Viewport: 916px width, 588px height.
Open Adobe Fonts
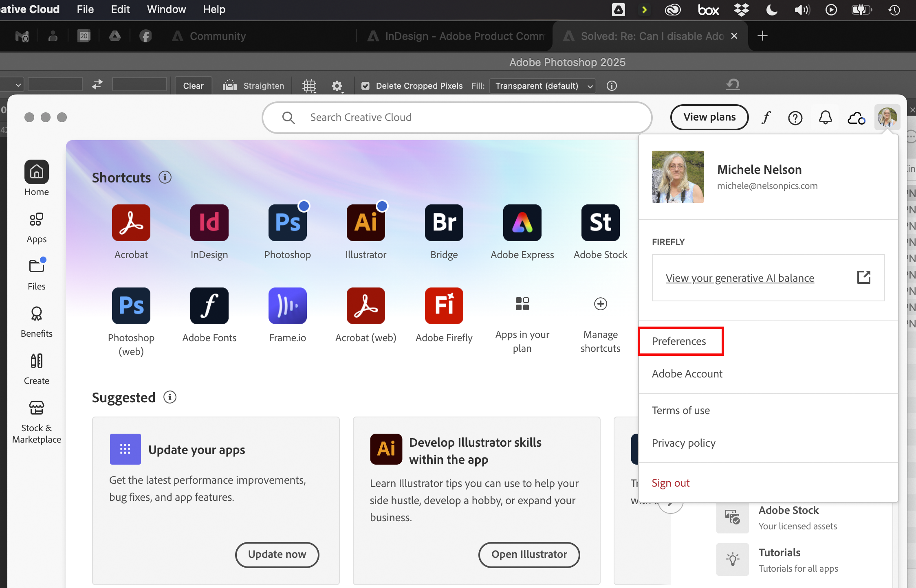click(x=209, y=306)
